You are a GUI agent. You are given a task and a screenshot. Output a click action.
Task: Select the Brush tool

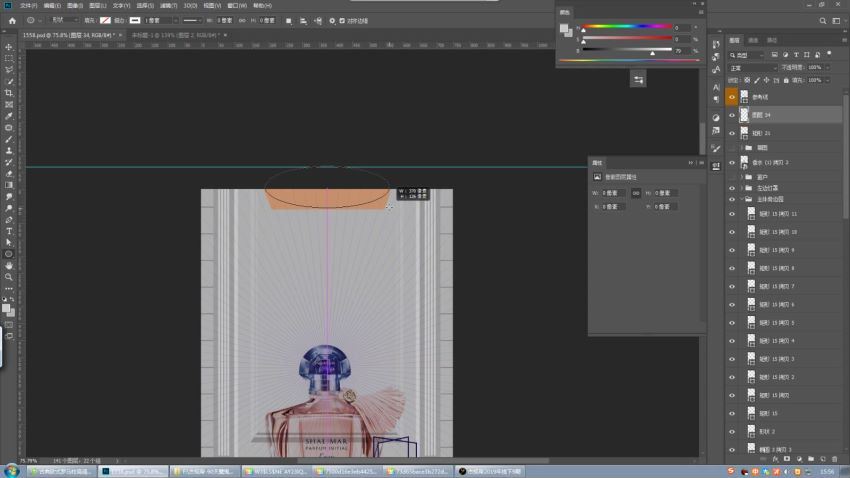[x=9, y=139]
